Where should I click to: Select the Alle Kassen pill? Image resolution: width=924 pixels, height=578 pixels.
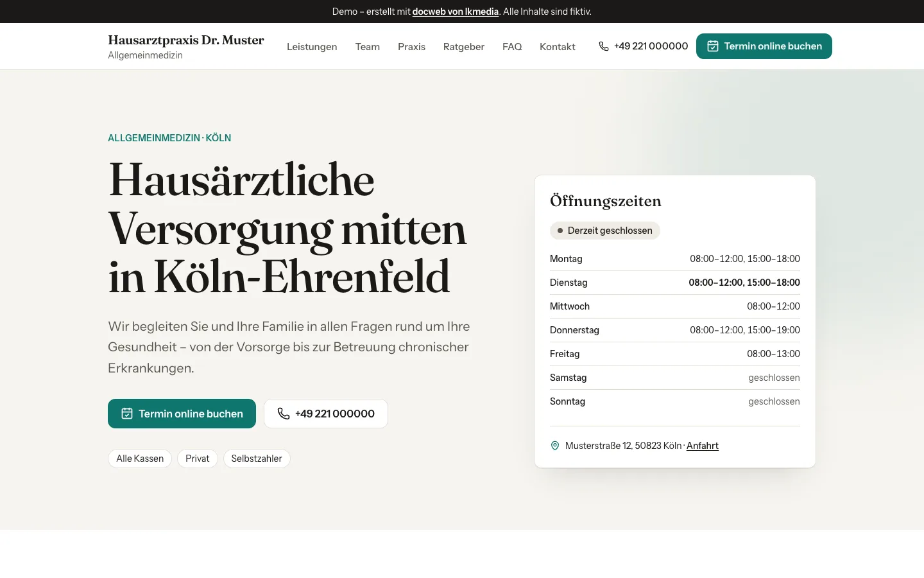tap(140, 459)
